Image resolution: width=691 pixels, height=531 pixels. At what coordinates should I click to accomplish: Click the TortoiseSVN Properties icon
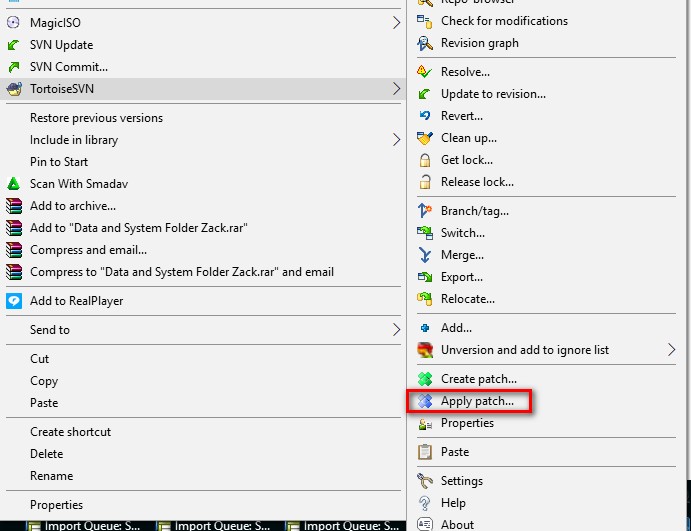pyautogui.click(x=425, y=423)
